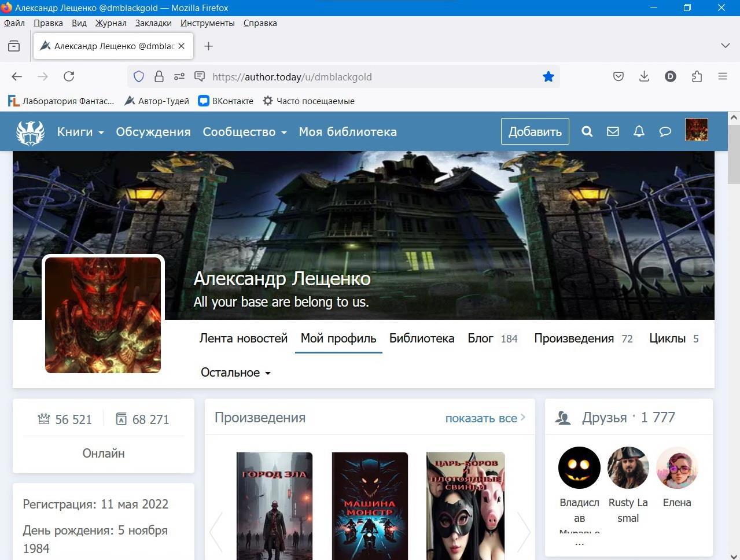Open the Firefox extensions puzzle icon
This screenshot has height=560, width=740.
click(697, 77)
